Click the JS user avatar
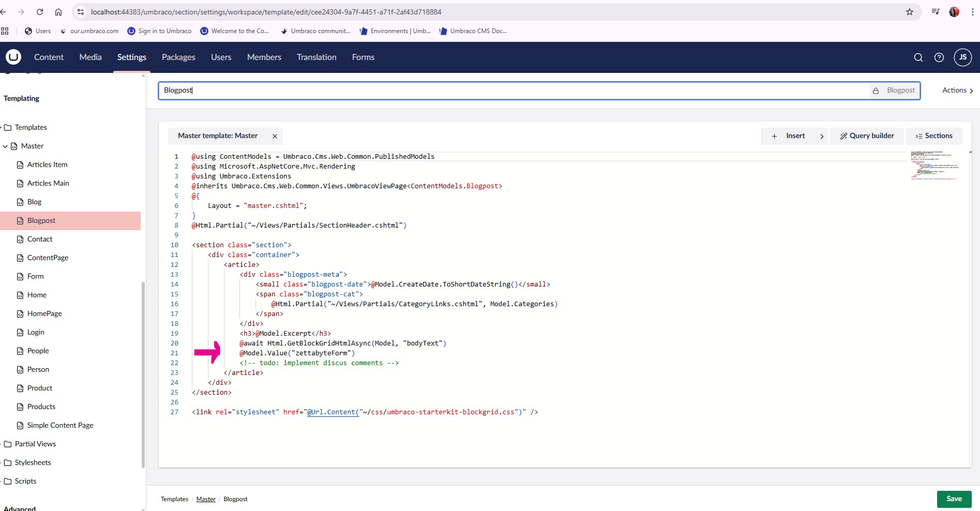The width and height of the screenshot is (980, 511). [962, 57]
